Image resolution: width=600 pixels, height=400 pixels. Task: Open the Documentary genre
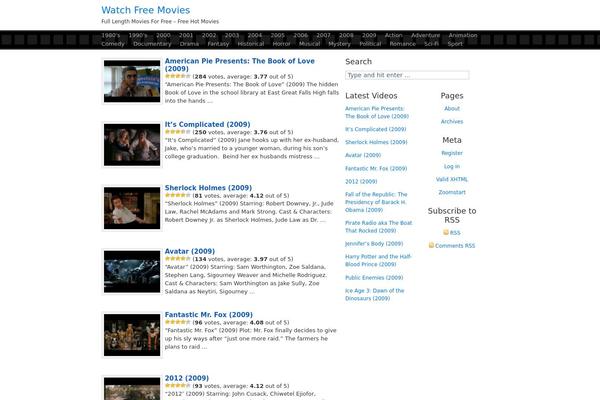point(152,44)
